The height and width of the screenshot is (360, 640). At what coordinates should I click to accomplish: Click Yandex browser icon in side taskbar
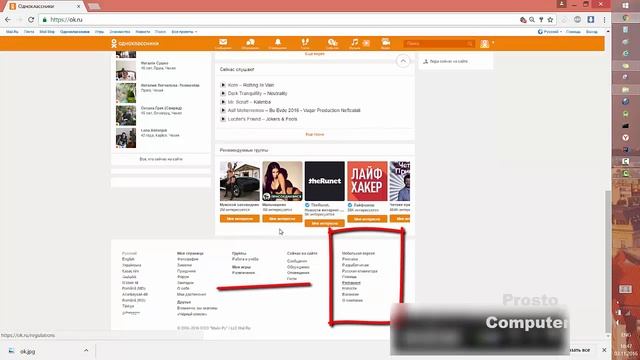(x=625, y=138)
